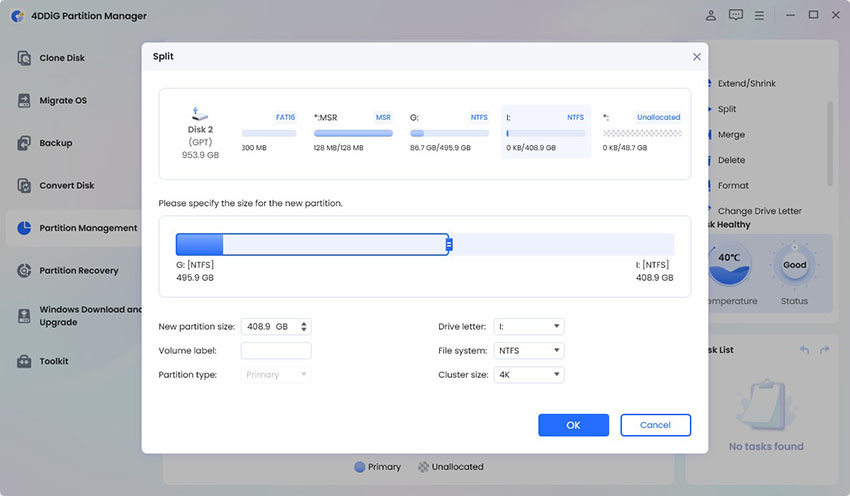Close the Split dialog
Viewport: 850px width, 496px height.
pos(697,57)
